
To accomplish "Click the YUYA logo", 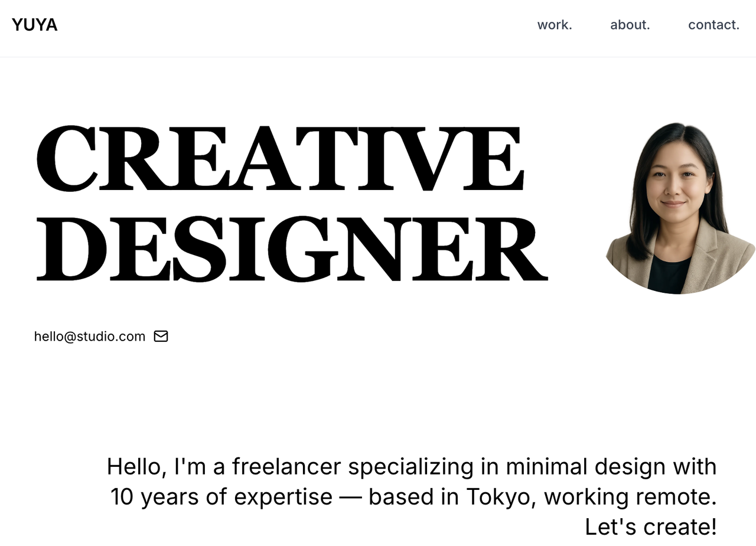I will [34, 25].
